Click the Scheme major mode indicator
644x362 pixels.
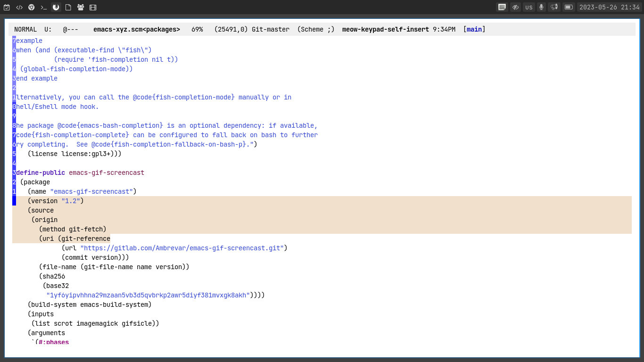pyautogui.click(x=315, y=29)
